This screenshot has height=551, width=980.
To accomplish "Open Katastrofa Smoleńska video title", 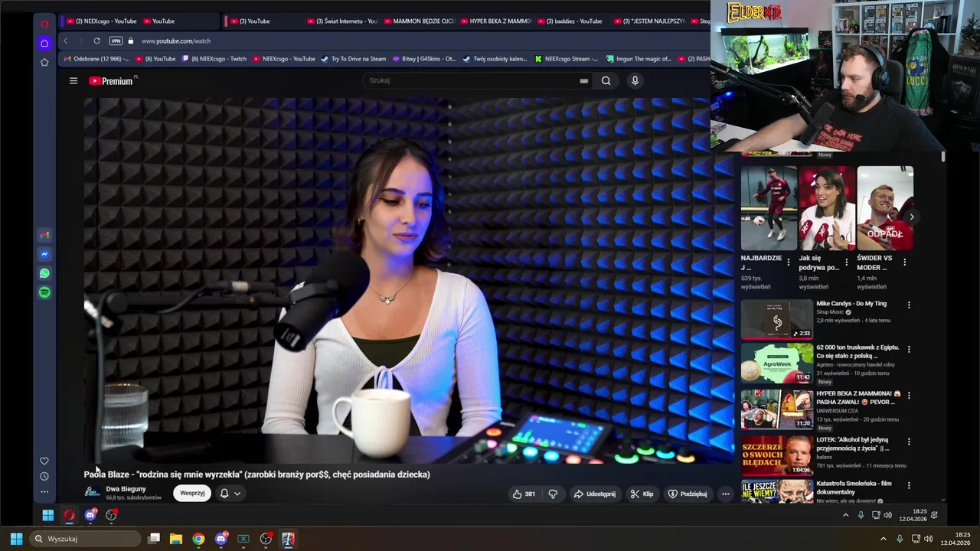I will [x=854, y=487].
